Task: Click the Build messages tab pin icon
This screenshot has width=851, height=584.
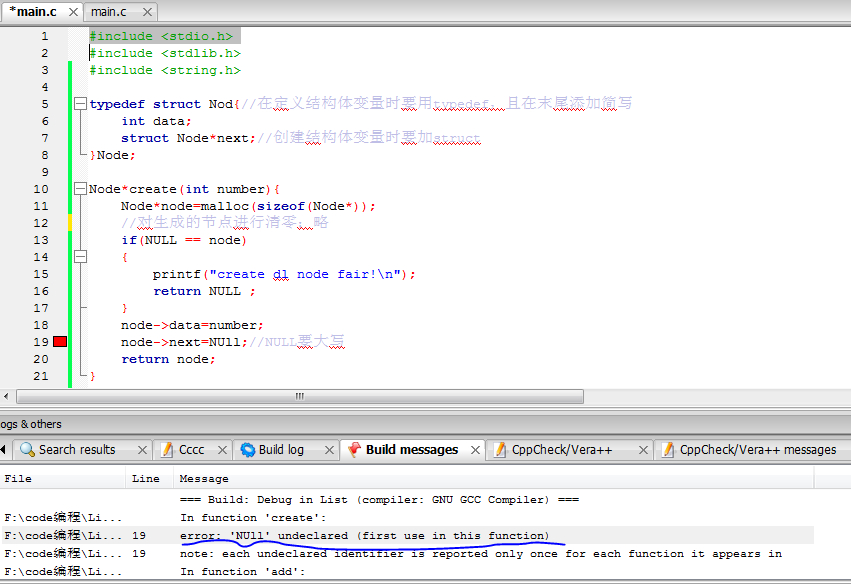Action: 354,450
